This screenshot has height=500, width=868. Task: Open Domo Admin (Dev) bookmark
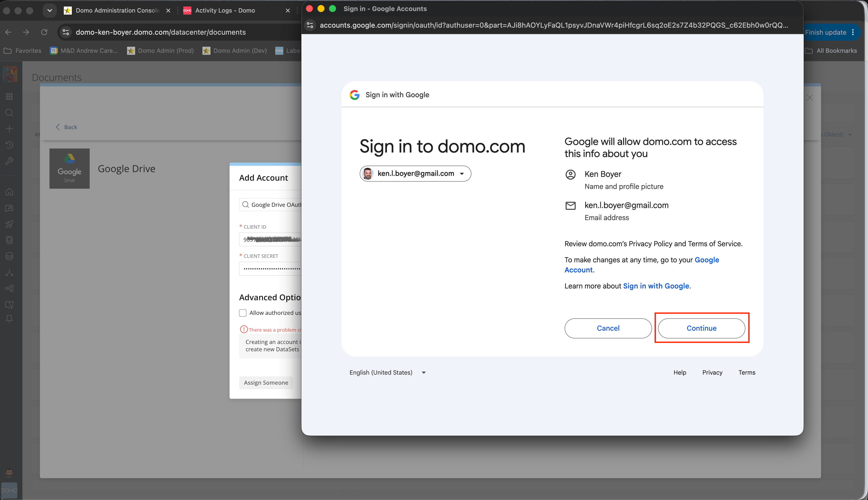pos(234,51)
